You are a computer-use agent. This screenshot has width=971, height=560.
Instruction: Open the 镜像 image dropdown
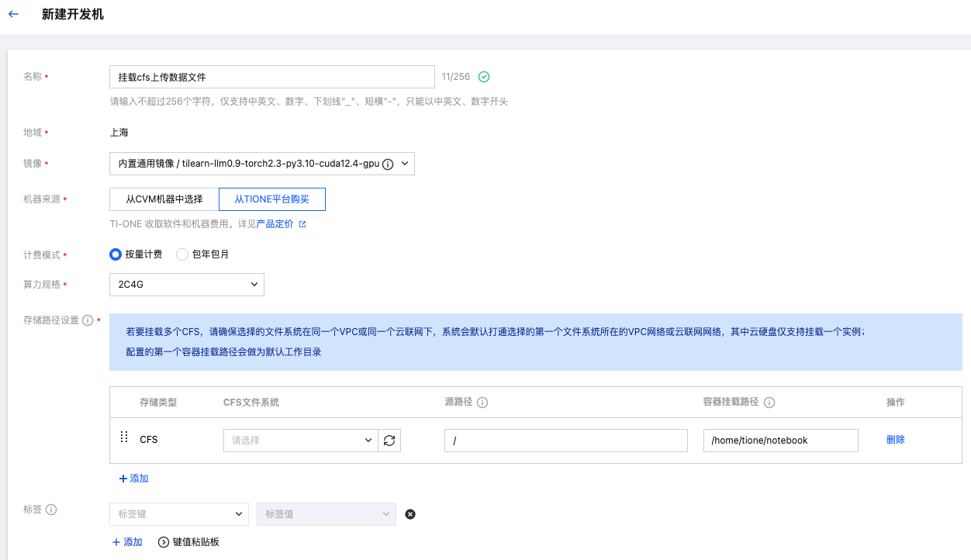coord(262,164)
